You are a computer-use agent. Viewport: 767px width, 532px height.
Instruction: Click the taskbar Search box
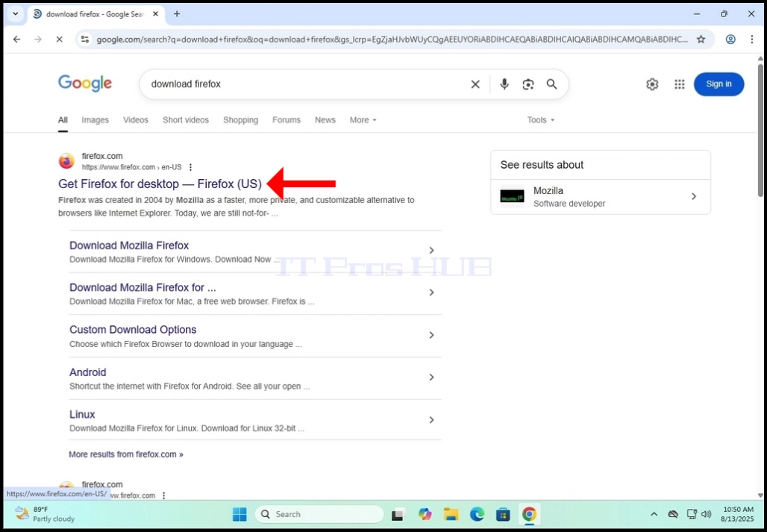click(x=319, y=514)
